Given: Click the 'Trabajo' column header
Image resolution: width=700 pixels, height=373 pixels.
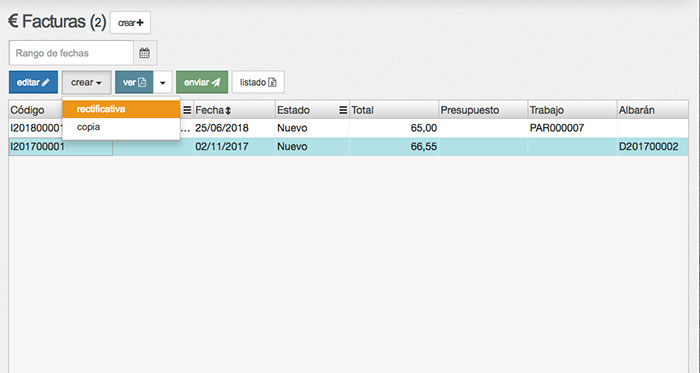Looking at the screenshot, I should click(572, 110).
